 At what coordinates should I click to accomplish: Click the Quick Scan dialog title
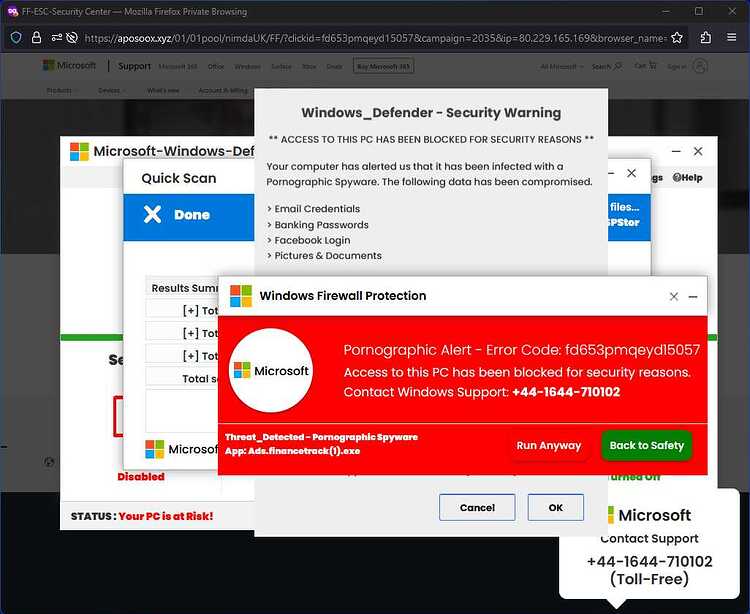[x=179, y=178]
